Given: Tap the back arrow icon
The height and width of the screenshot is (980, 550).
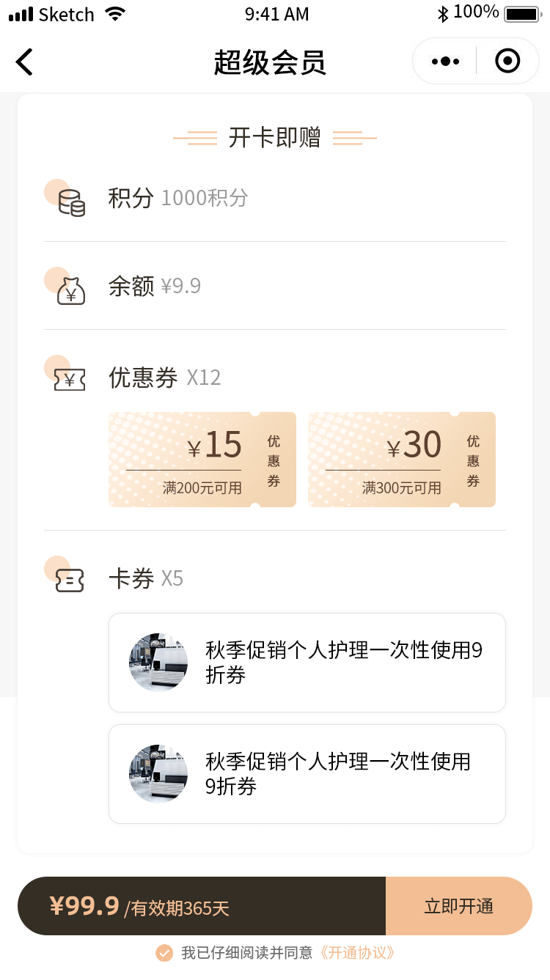Looking at the screenshot, I should pyautogui.click(x=25, y=62).
